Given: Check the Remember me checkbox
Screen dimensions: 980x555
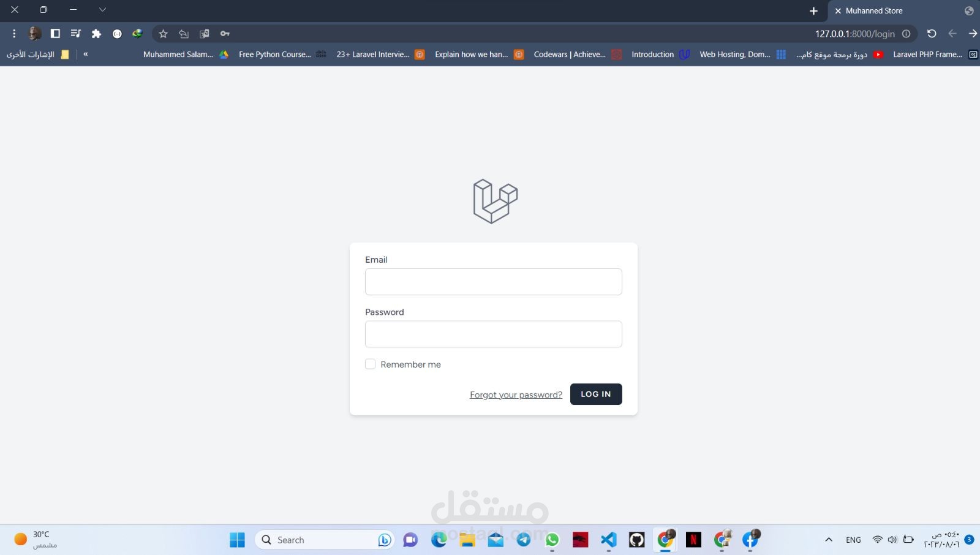Looking at the screenshot, I should click(x=370, y=364).
